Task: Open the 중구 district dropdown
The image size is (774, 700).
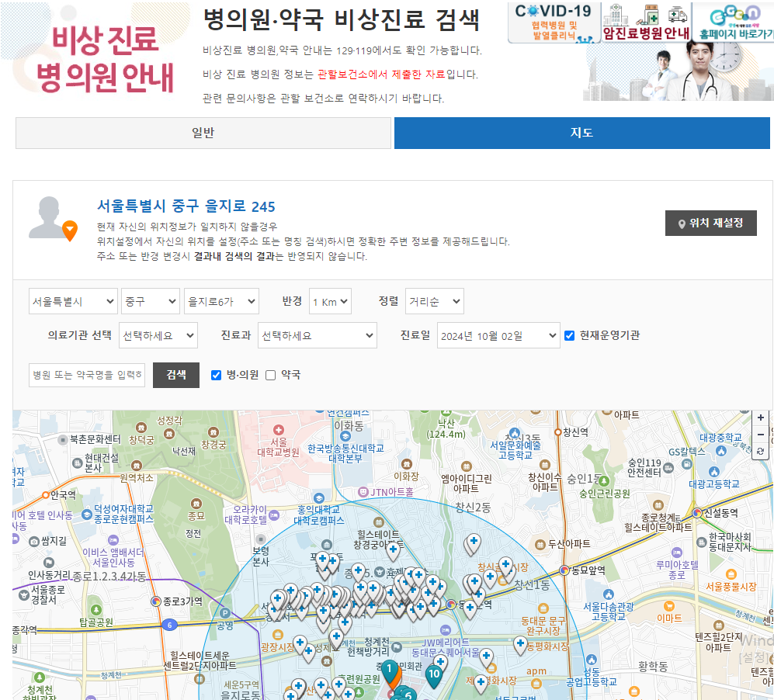Action: pyautogui.click(x=151, y=301)
